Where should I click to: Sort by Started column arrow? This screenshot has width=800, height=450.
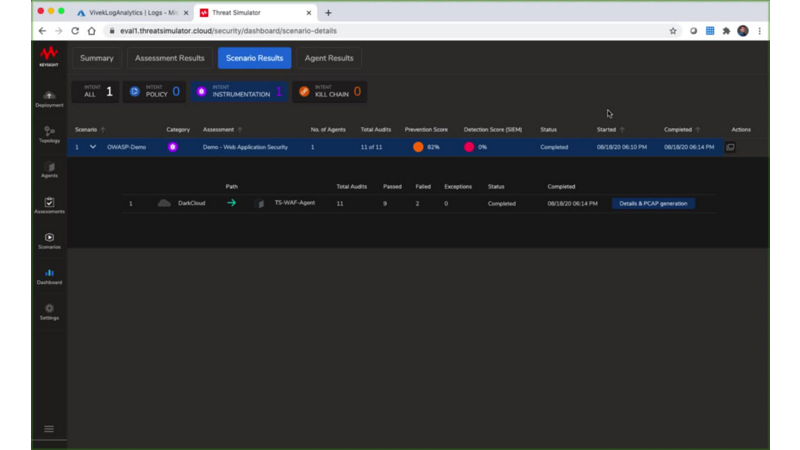622,130
